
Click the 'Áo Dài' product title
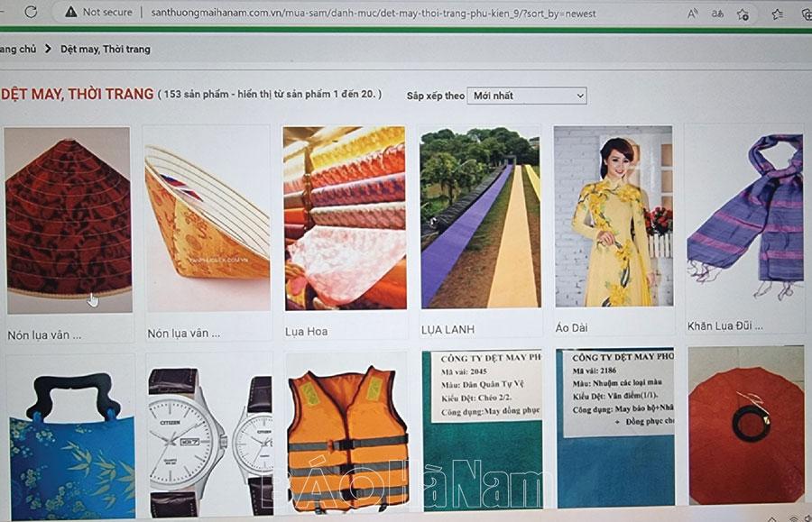pos(570,328)
